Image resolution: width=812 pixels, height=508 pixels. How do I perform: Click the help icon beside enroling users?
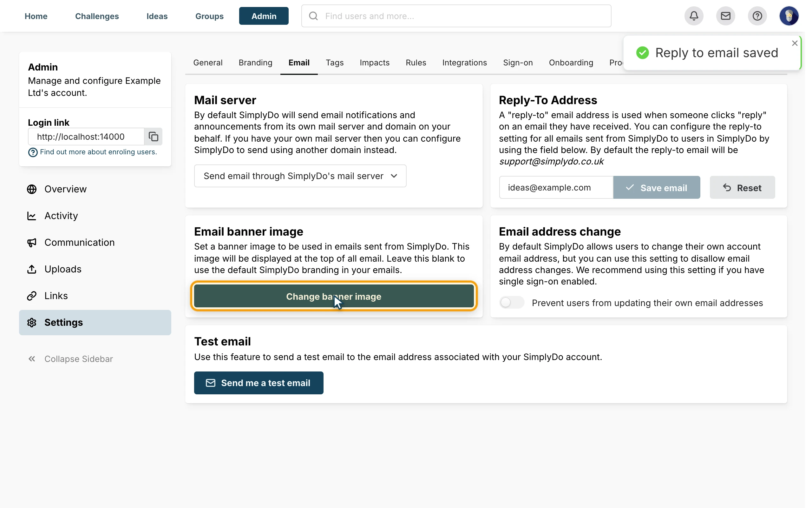click(33, 152)
